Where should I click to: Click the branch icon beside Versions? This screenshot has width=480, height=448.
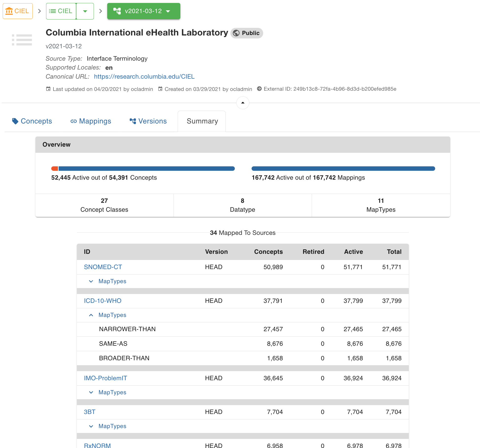(x=133, y=121)
